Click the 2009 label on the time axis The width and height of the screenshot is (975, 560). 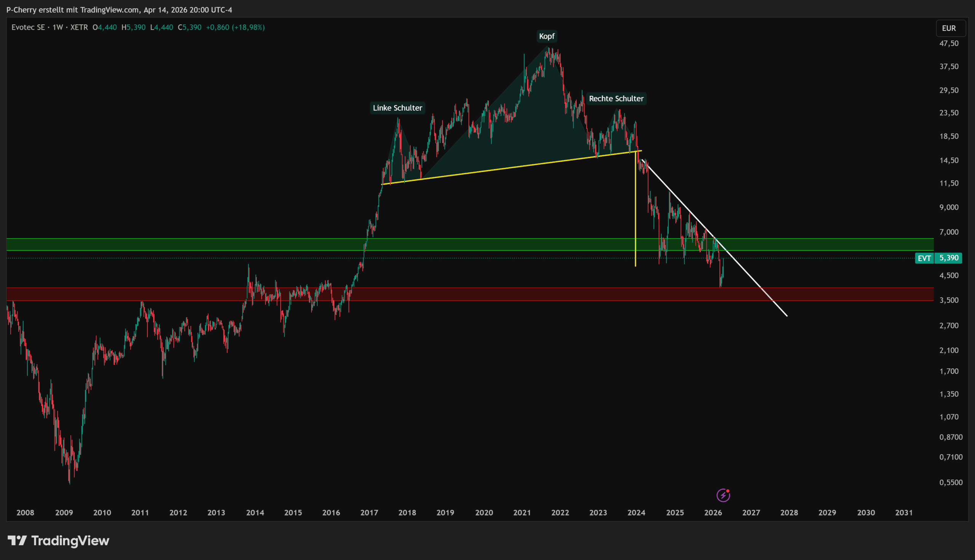(64, 513)
